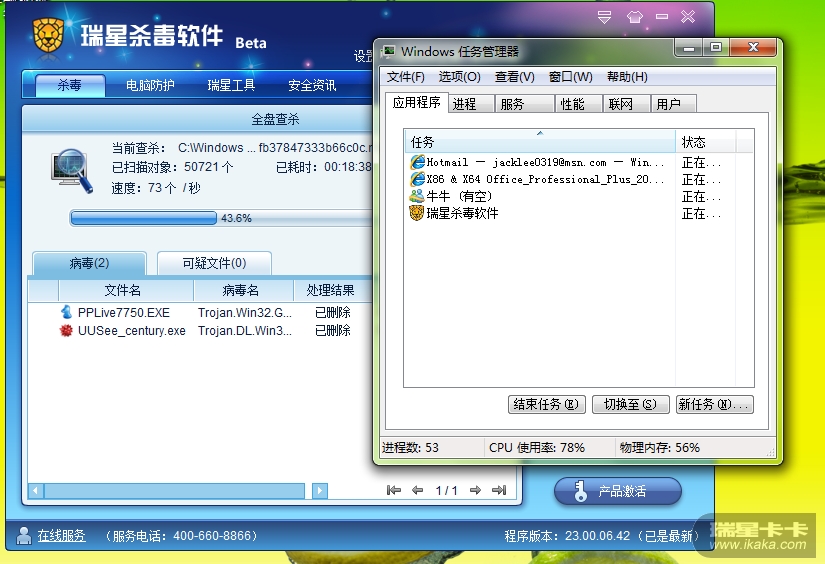Click the online service person icon
The width and height of the screenshot is (825, 564).
[x=24, y=536]
